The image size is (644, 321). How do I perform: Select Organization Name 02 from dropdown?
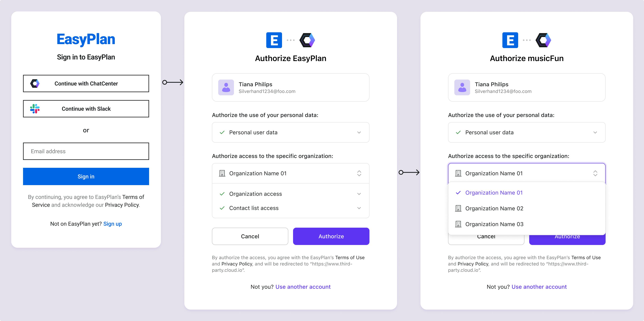point(495,208)
